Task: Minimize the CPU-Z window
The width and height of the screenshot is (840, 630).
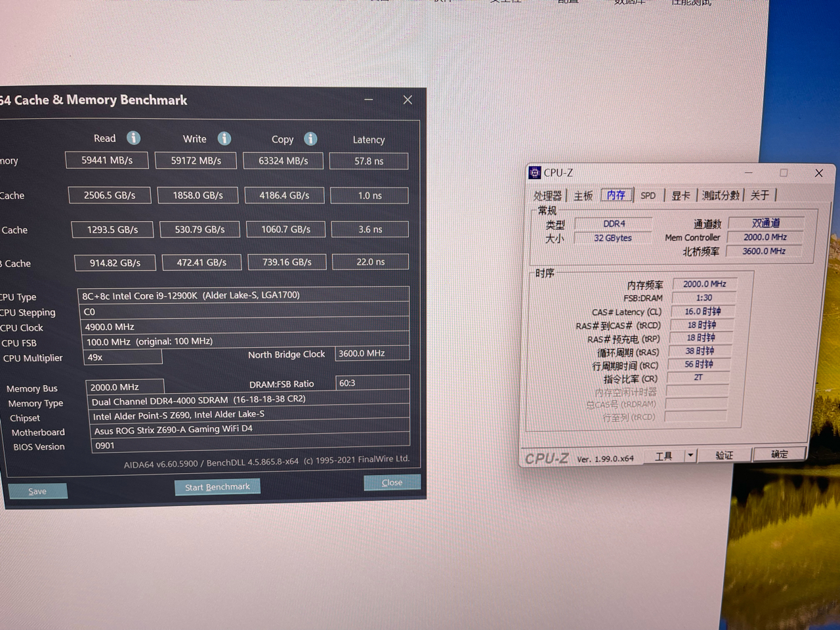Action: tap(748, 173)
